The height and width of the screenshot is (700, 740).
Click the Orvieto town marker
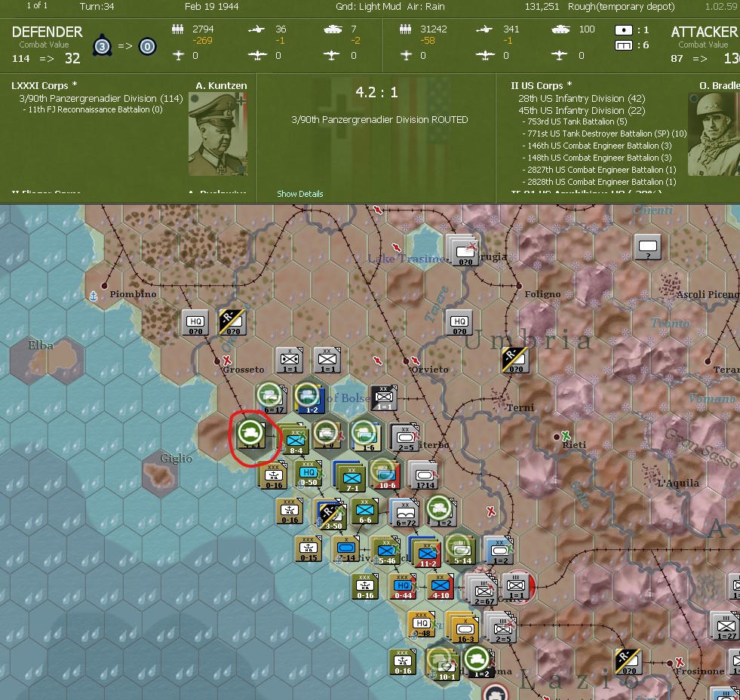(x=406, y=361)
